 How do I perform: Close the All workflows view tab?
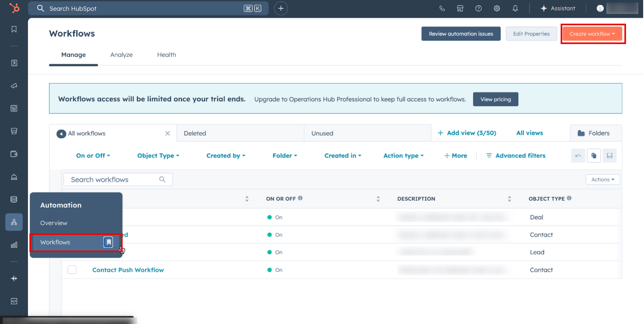pos(168,133)
